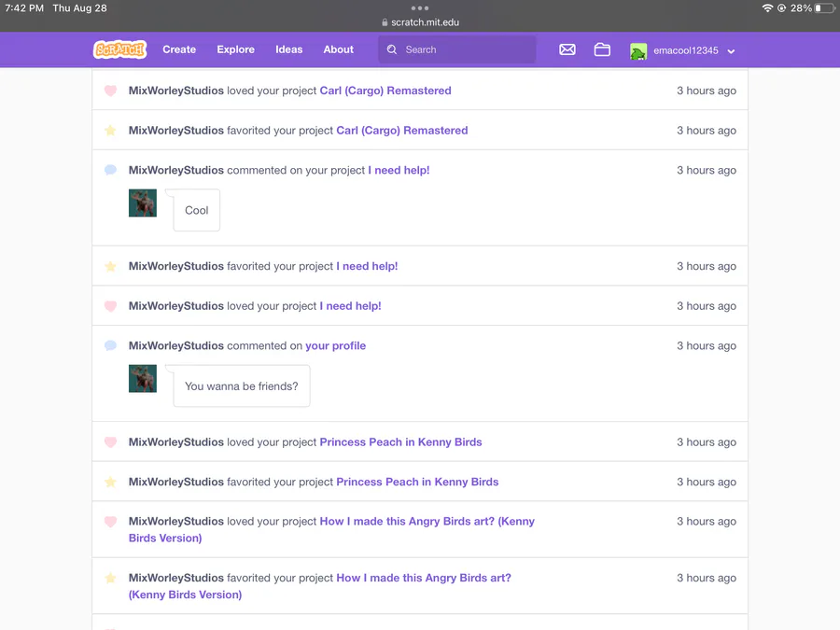Click the heart icon beside Carl (Cargo) Remastered loved

[110, 91]
